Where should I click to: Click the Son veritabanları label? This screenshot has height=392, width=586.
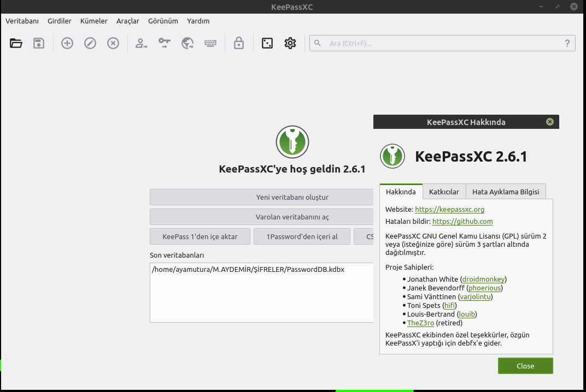coord(177,256)
